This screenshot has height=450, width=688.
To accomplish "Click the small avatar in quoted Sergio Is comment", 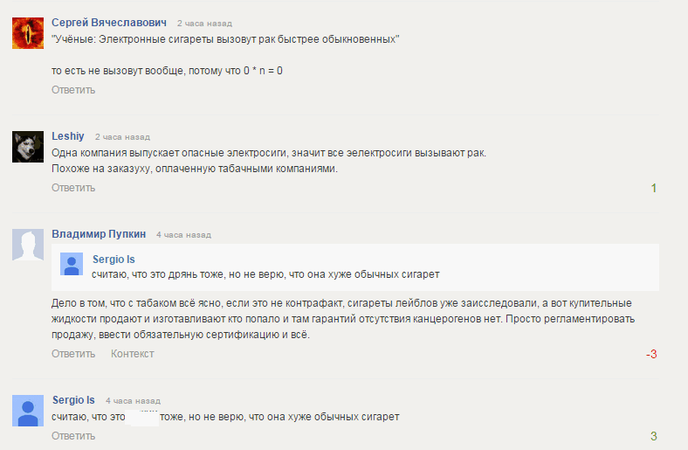I will [72, 264].
